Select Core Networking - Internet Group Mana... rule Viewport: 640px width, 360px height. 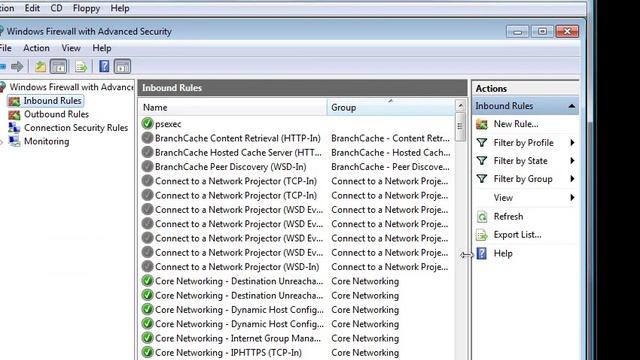(x=238, y=338)
